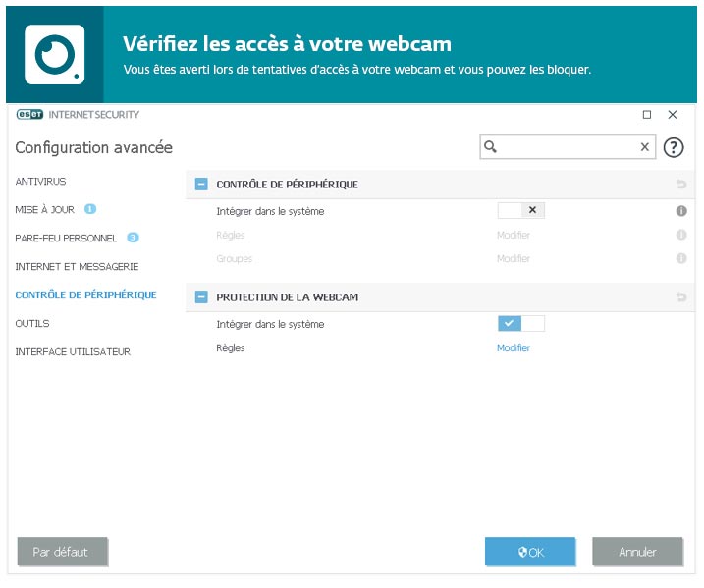
Task: Select Internet et messagerie in the sidebar
Action: coord(77,266)
